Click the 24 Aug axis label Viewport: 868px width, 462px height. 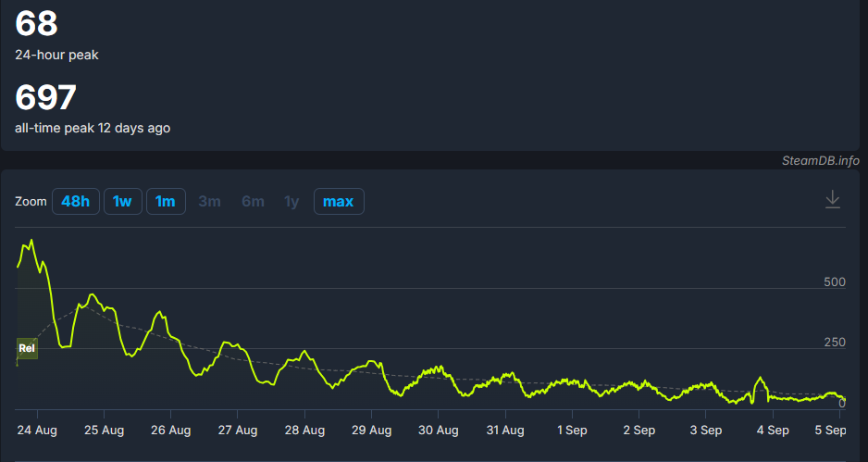click(x=37, y=430)
